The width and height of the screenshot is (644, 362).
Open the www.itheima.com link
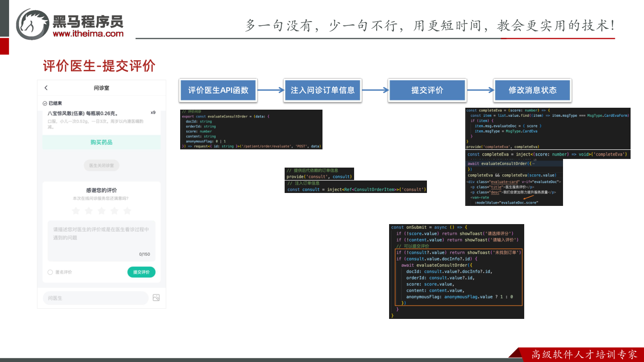(x=88, y=34)
